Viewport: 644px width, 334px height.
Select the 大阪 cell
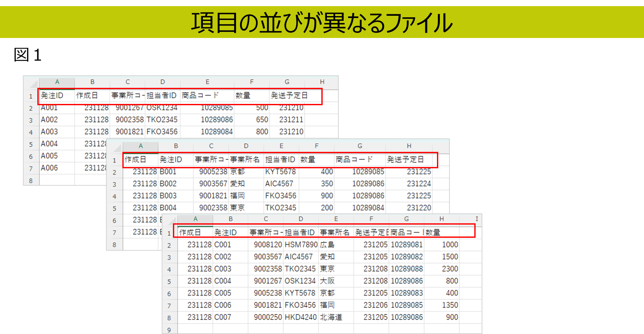pos(327,281)
